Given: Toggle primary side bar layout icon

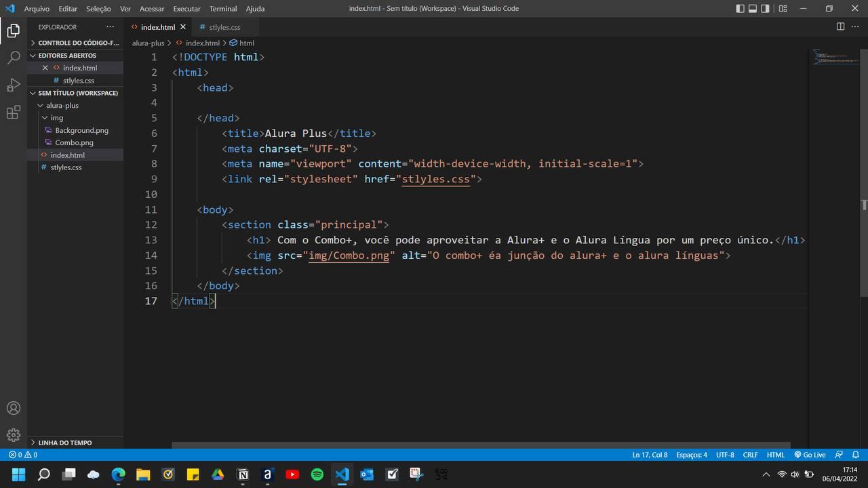Looking at the screenshot, I should pos(740,9).
